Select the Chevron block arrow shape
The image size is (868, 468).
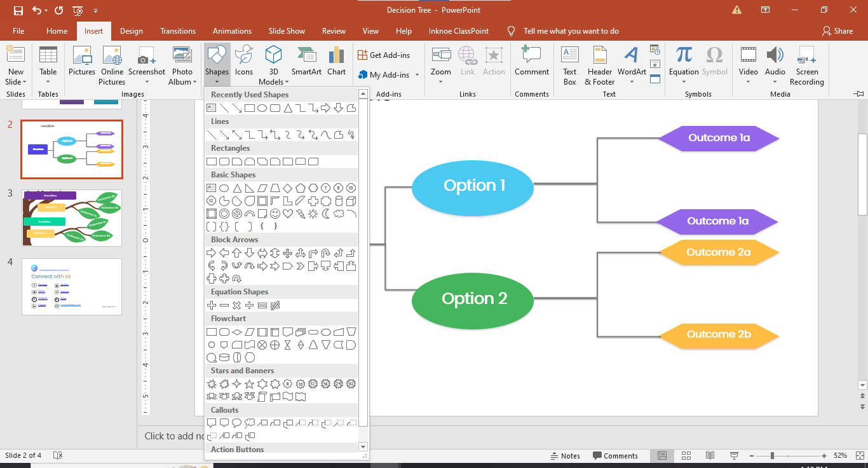pos(301,266)
